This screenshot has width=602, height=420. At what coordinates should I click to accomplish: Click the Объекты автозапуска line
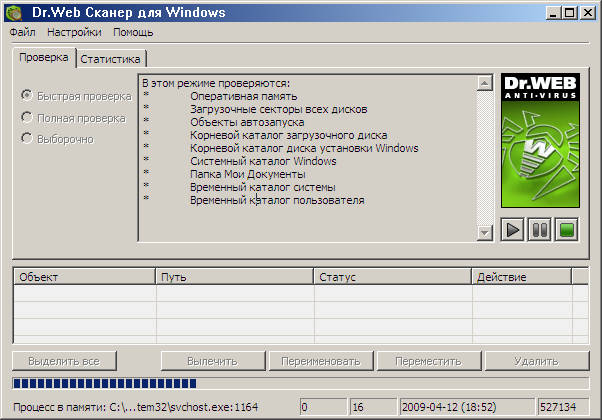click(247, 122)
